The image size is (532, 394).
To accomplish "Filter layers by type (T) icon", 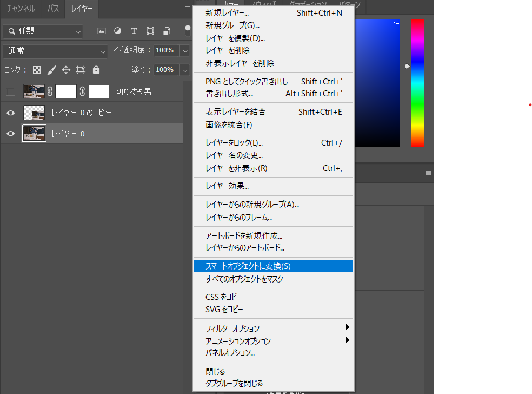I will (134, 31).
